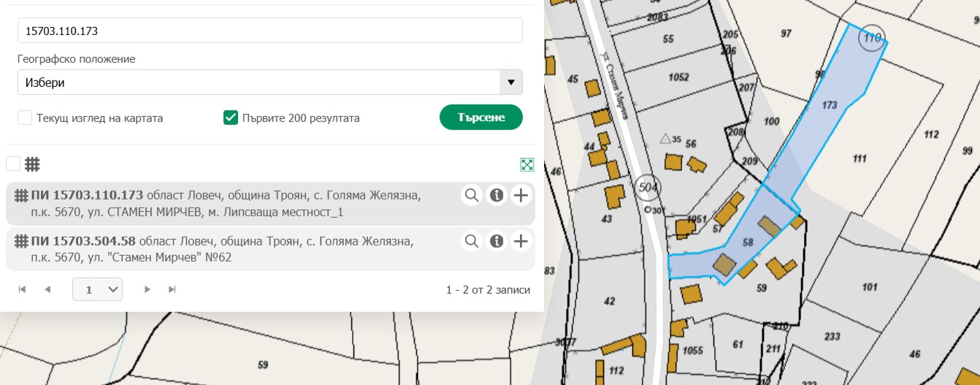Click plus icon for parcel 15703.110.173
The height and width of the screenshot is (385, 980).
pos(521,195)
